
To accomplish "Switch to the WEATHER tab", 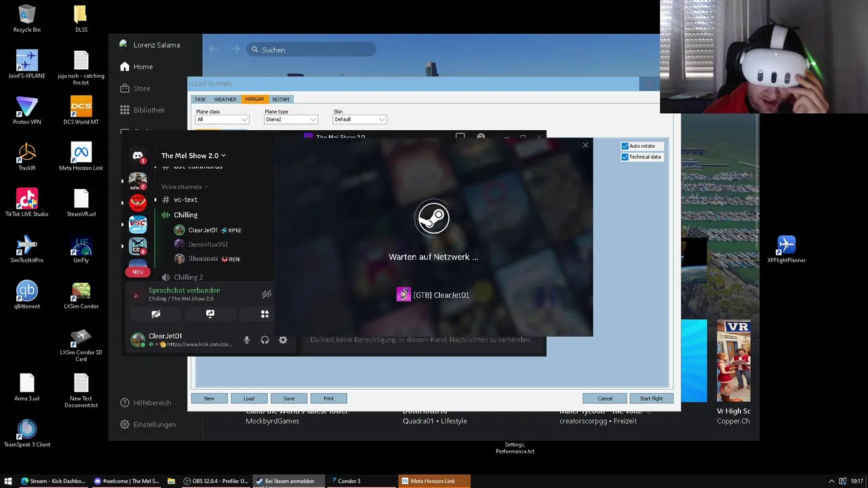I will point(225,99).
